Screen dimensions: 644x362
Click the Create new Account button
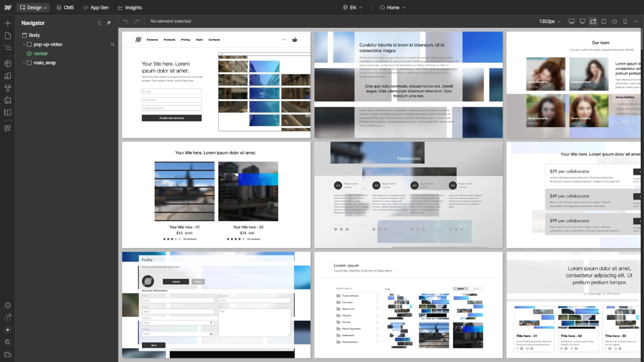pyautogui.click(x=172, y=117)
